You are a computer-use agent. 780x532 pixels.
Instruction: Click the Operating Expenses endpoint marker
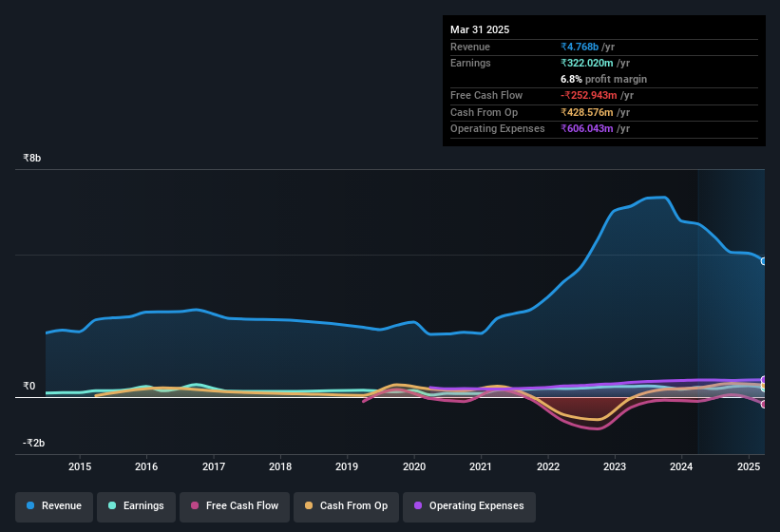pyautogui.click(x=764, y=380)
